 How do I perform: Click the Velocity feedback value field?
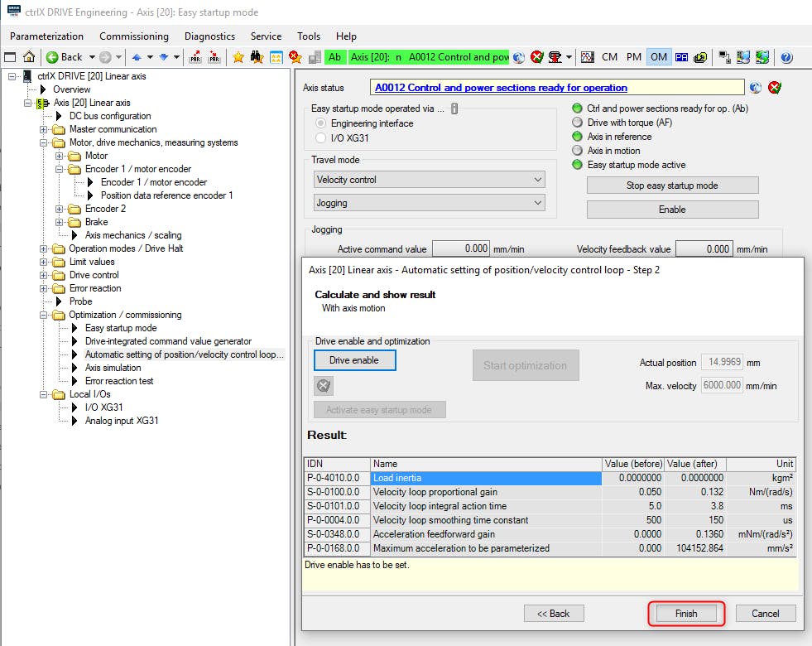click(x=704, y=248)
